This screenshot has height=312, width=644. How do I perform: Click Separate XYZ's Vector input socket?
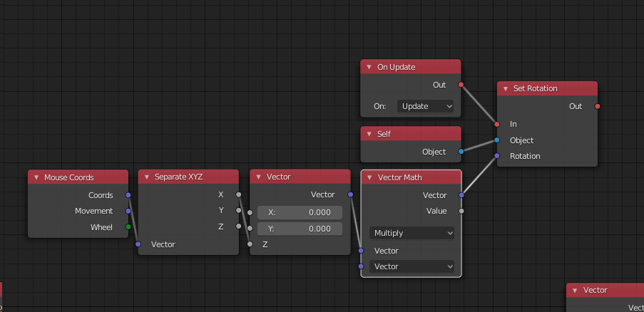(x=138, y=244)
